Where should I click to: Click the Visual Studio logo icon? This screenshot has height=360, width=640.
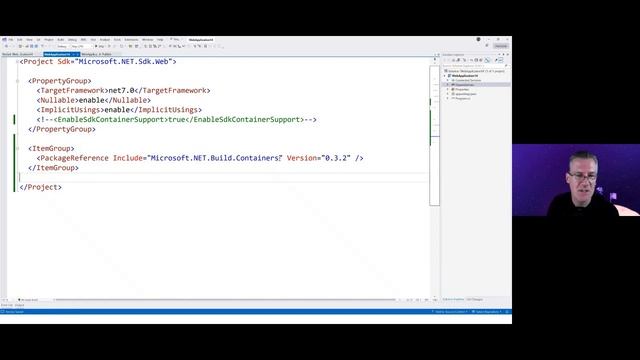(4, 40)
